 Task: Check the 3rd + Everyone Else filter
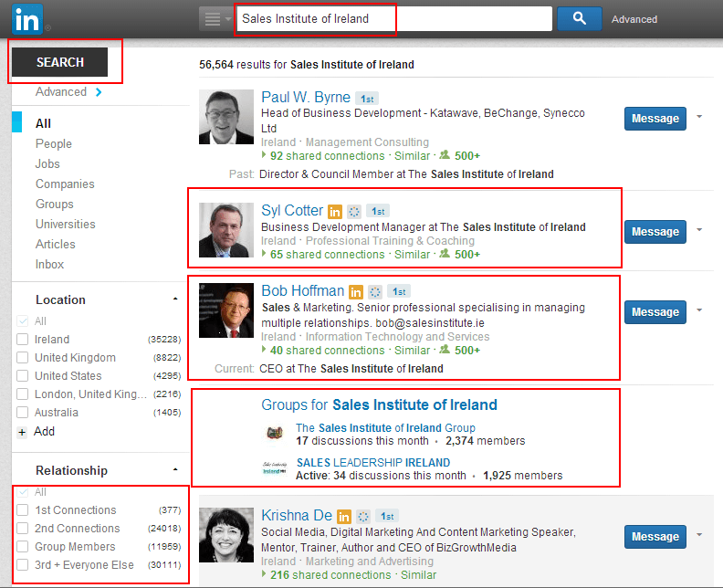pos(22,565)
